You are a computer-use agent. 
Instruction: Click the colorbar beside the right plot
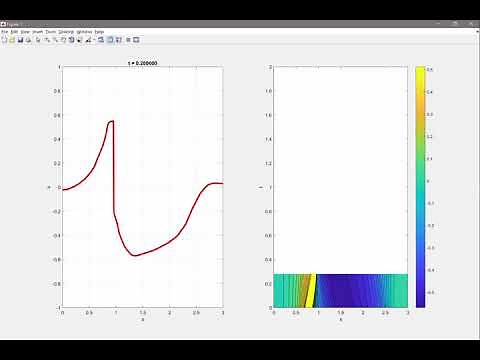(x=421, y=187)
